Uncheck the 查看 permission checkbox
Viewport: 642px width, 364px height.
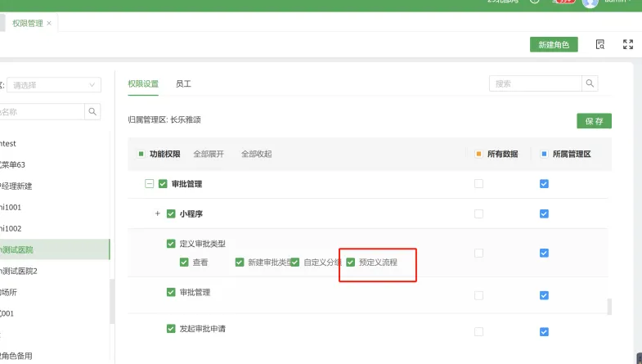(184, 262)
